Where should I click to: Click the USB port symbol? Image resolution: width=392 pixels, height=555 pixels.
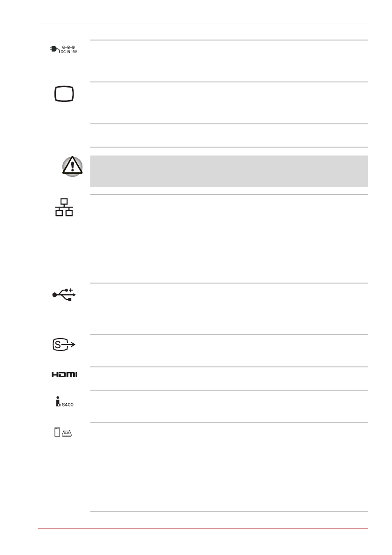tap(64, 295)
